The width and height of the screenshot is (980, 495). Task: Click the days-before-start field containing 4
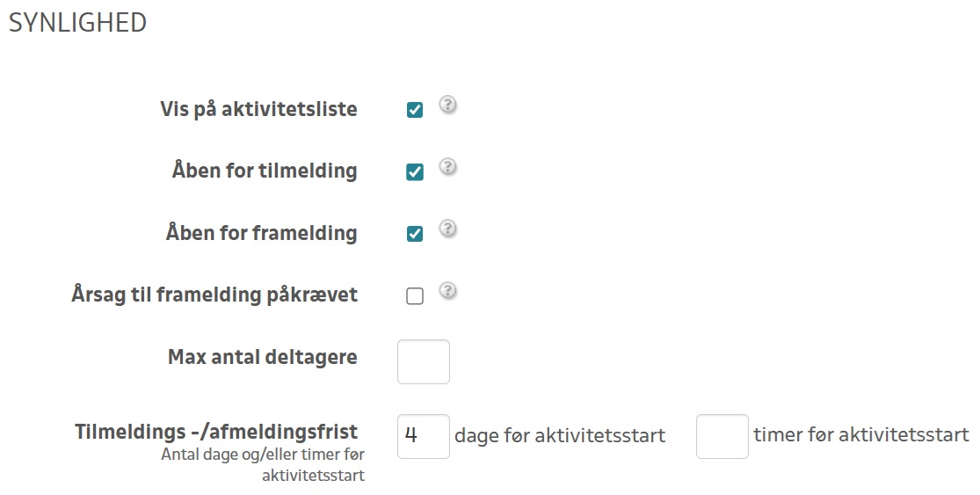(x=424, y=436)
